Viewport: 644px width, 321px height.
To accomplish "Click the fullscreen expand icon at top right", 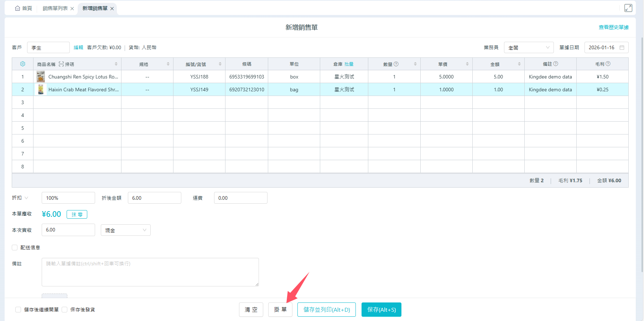I will (x=628, y=8).
